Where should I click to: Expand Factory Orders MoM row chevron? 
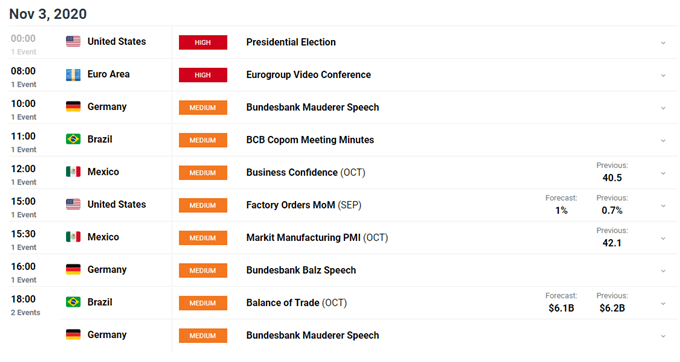663,205
